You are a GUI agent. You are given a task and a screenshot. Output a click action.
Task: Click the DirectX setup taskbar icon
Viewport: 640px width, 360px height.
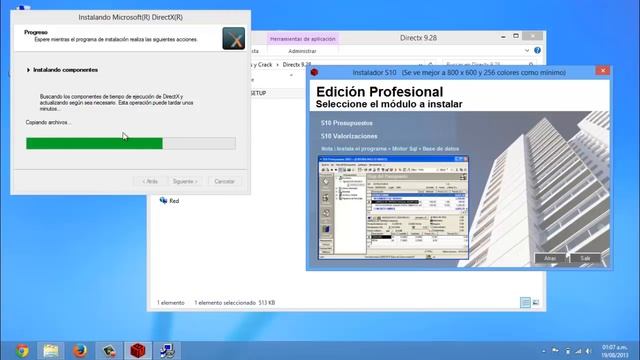[x=109, y=351]
